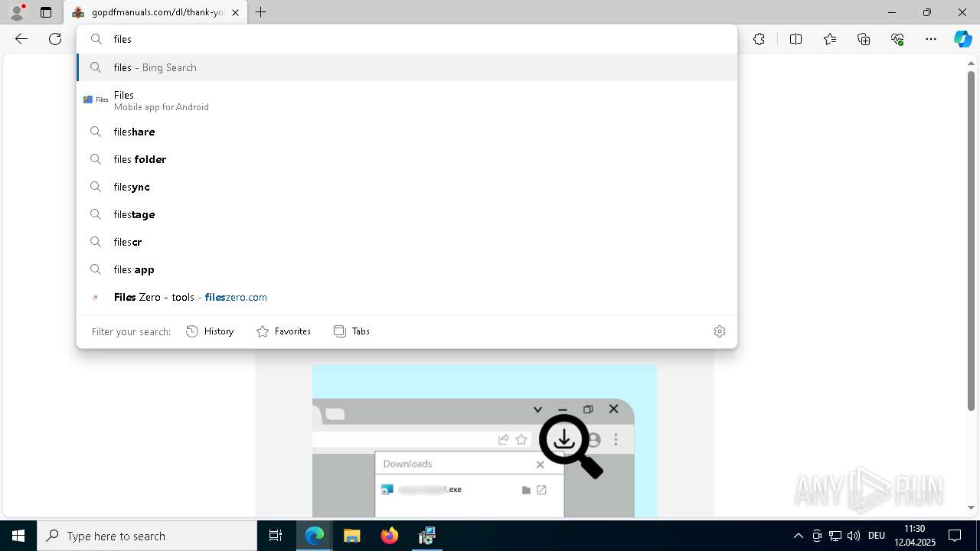Open the tab actions menu icon
The width and height of the screenshot is (980, 551).
point(46,12)
